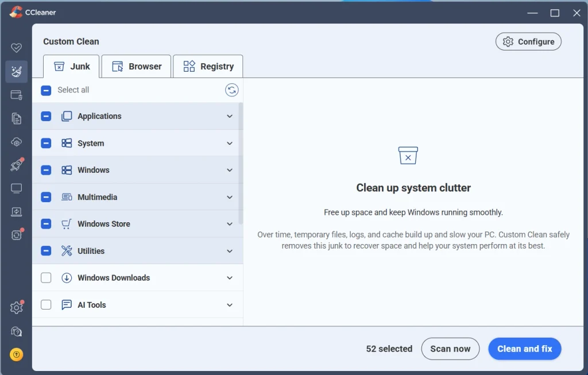This screenshot has height=375, width=588.
Task: Click the 52 selected text
Action: click(x=389, y=349)
